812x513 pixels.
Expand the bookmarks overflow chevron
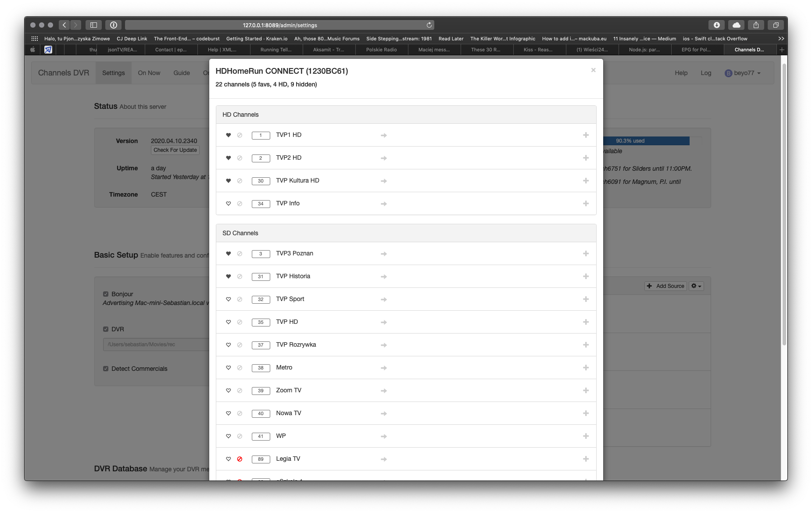click(x=781, y=39)
